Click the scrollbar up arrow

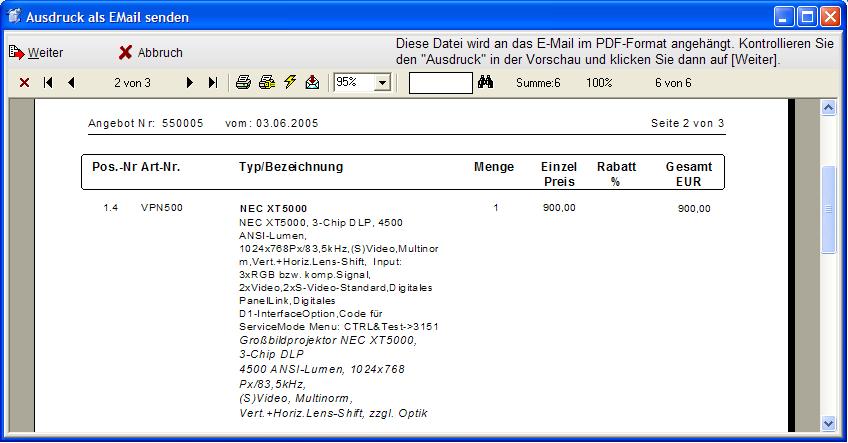[x=828, y=107]
